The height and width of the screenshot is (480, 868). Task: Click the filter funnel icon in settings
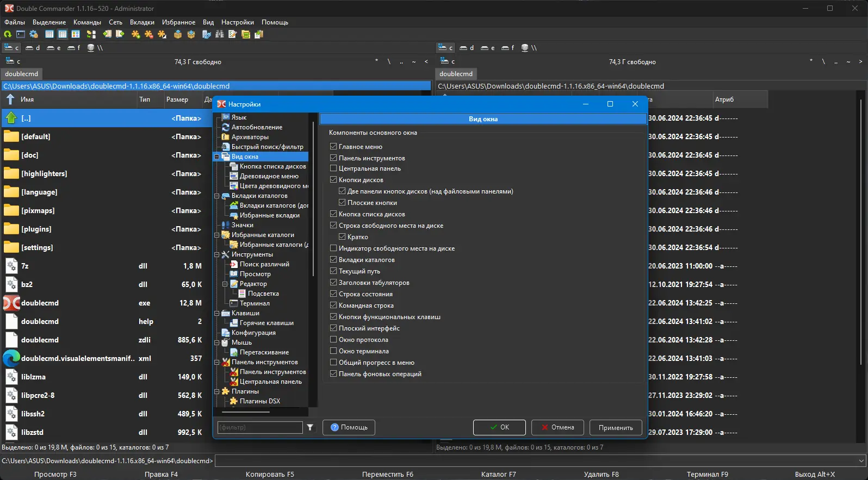tap(310, 427)
